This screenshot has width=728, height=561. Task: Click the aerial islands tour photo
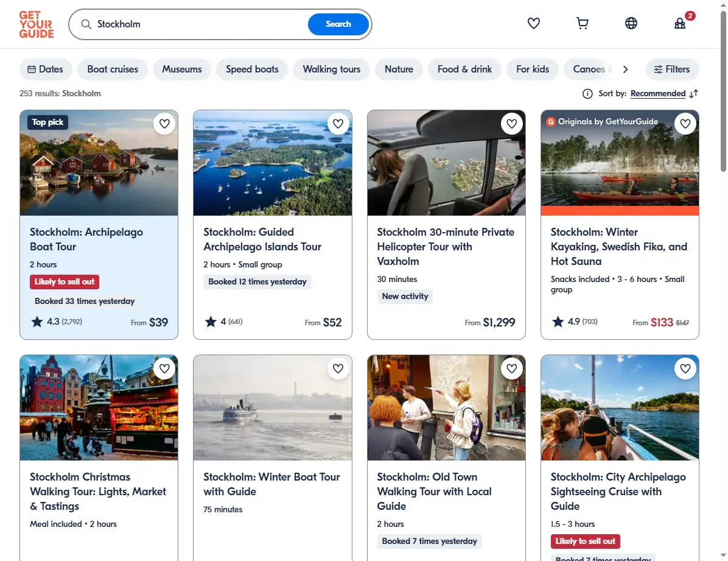pyautogui.click(x=273, y=163)
